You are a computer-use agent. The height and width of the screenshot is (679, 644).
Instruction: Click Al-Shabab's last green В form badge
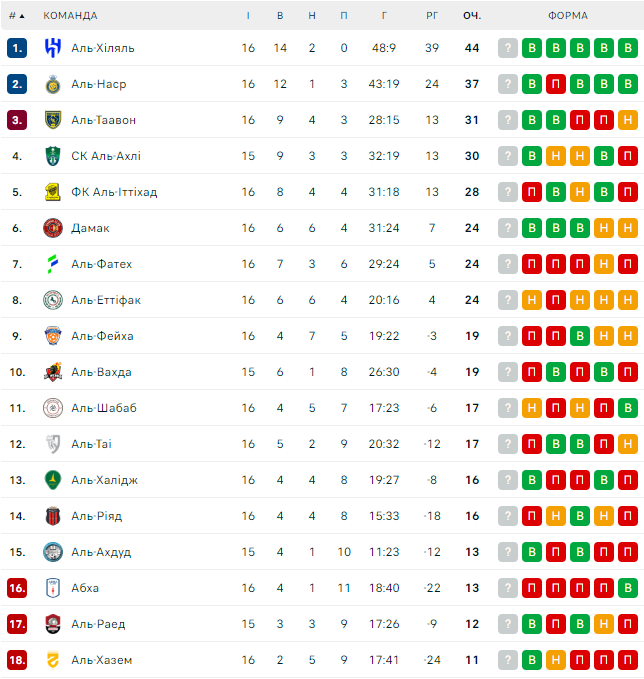coord(628,408)
